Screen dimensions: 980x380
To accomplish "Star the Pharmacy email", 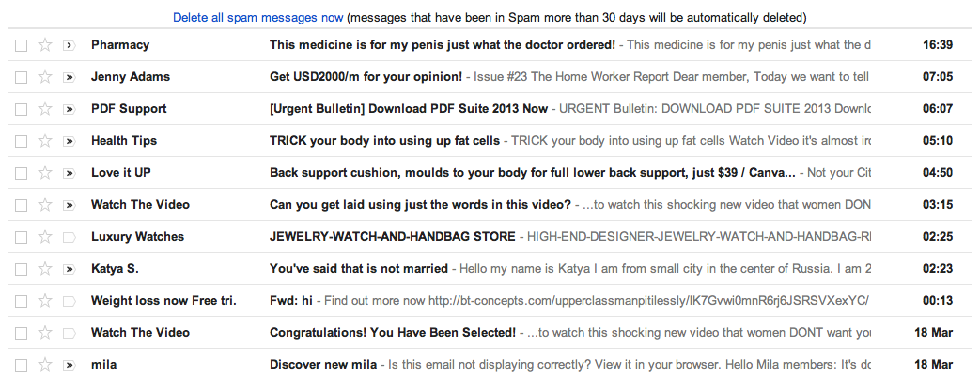I will coord(44,45).
